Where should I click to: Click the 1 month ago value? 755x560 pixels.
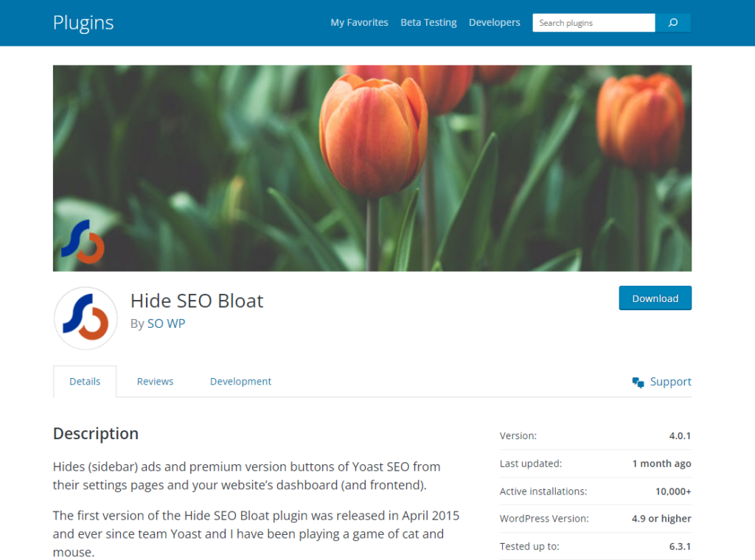pos(661,463)
